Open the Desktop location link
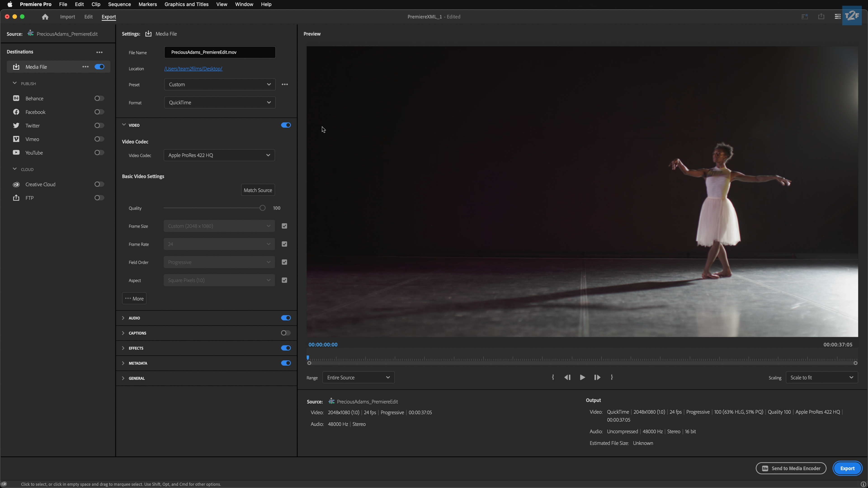The width and height of the screenshot is (868, 488). click(x=193, y=69)
